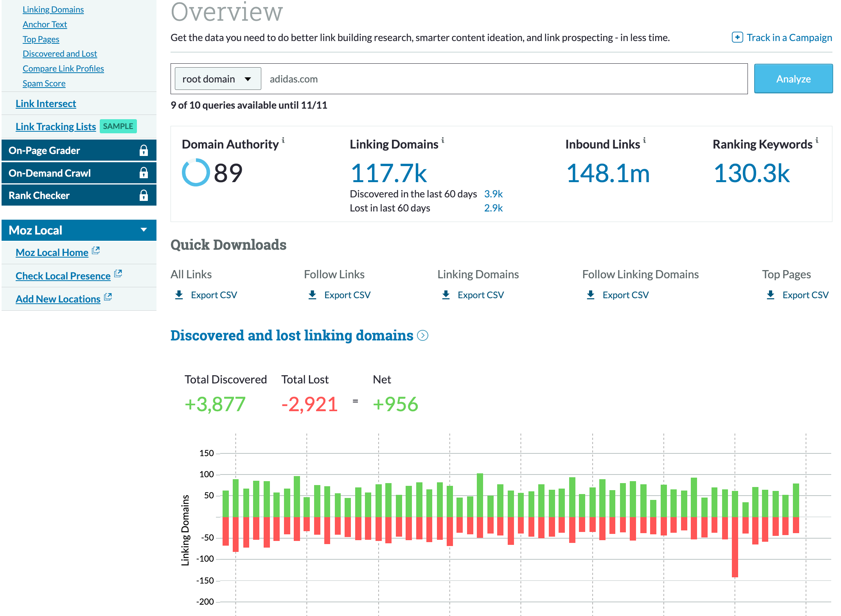
Task: Click the Rank Checker lock icon
Action: coord(144,195)
